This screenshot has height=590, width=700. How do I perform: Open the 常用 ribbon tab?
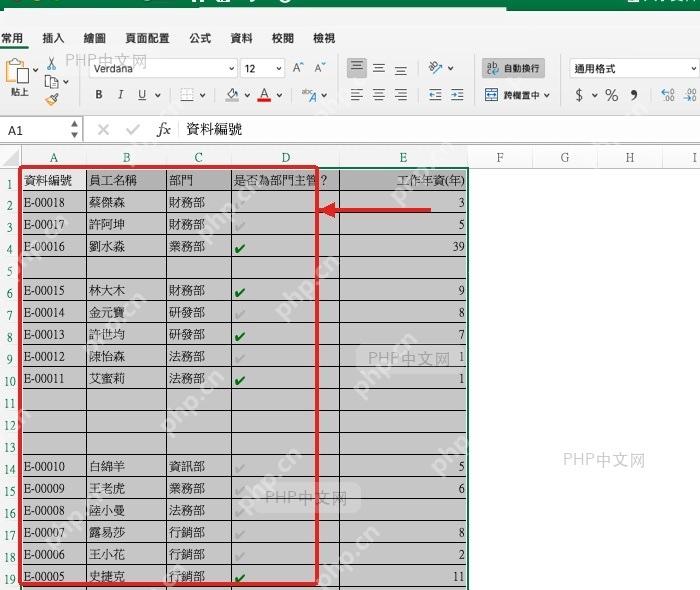pos(12,38)
